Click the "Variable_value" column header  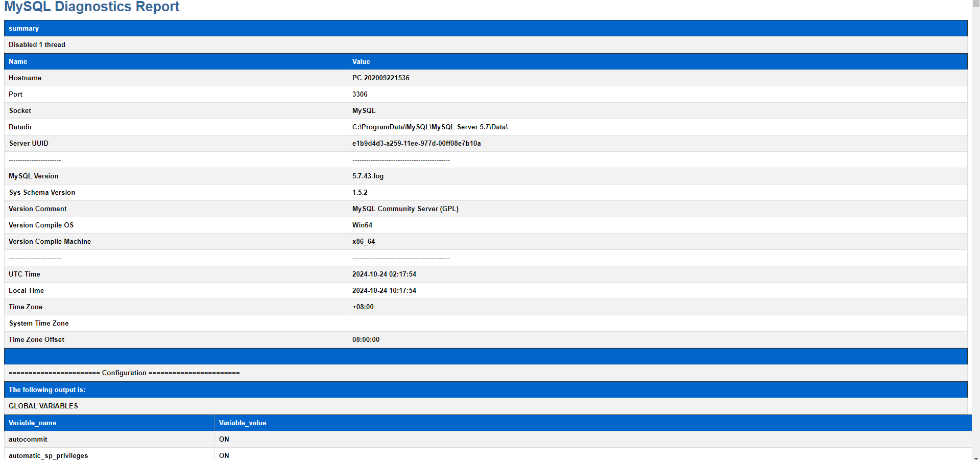tap(243, 423)
